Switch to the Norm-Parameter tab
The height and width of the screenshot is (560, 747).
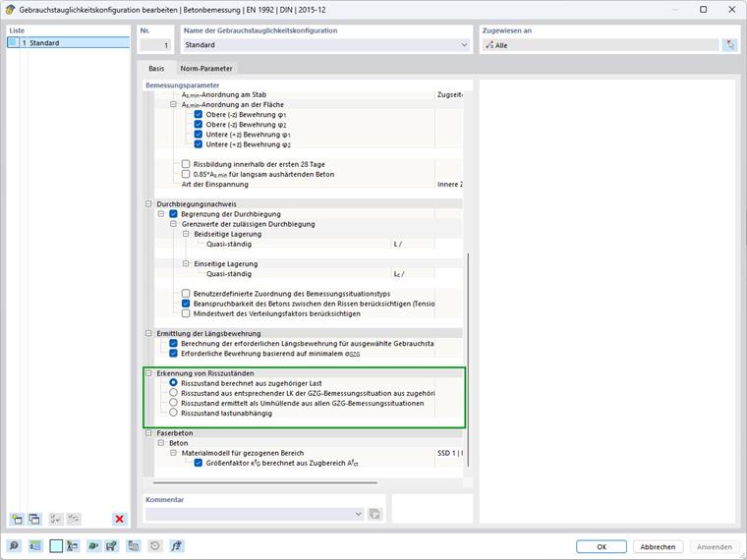click(206, 69)
